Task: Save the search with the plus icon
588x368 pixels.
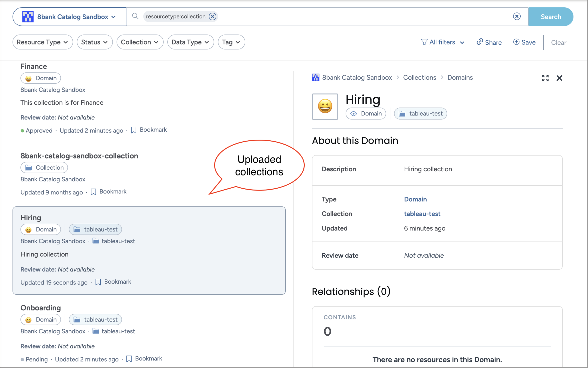Action: [516, 42]
